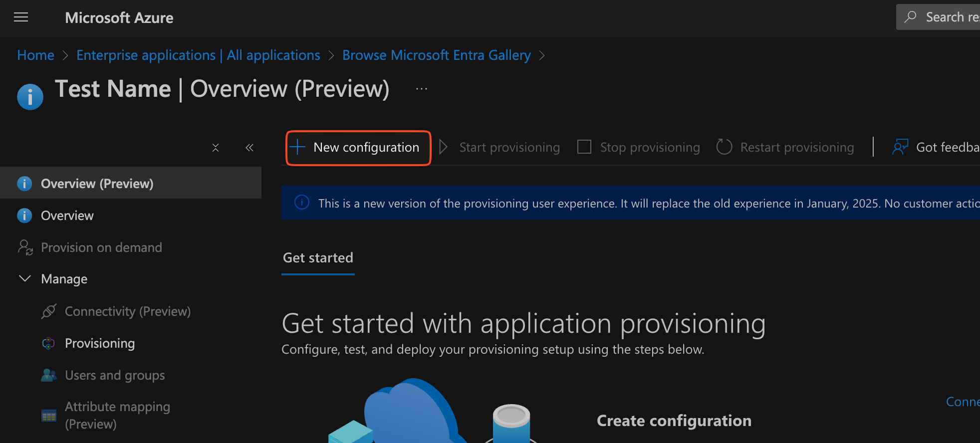Image resolution: width=980 pixels, height=443 pixels.
Task: Open Provision on demand
Action: (x=101, y=247)
